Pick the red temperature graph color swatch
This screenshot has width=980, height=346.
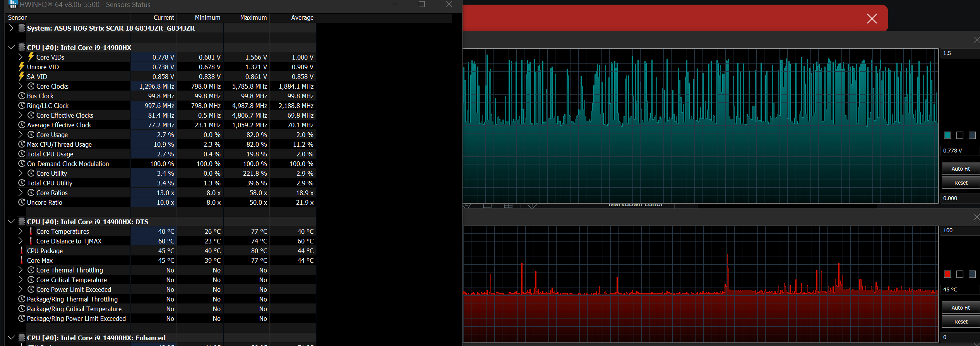(x=947, y=274)
